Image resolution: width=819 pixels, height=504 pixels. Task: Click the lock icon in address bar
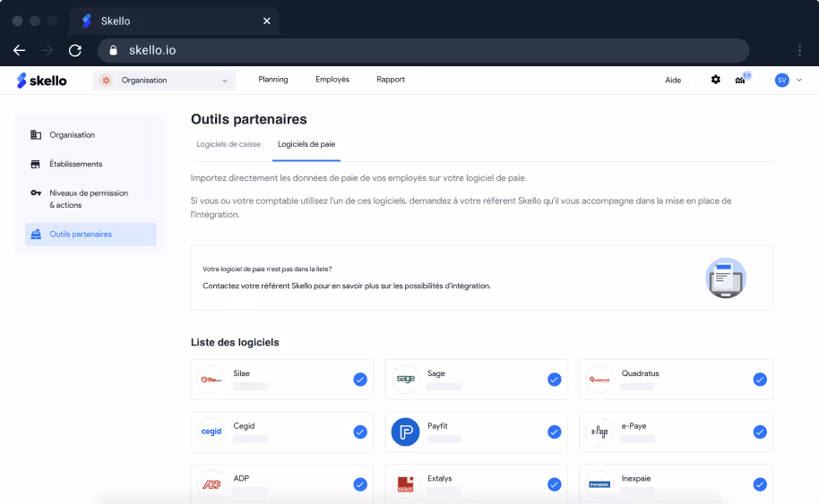pos(113,50)
